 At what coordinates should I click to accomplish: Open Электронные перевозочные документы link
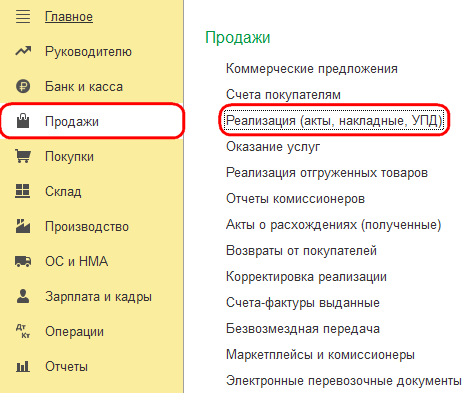click(344, 381)
